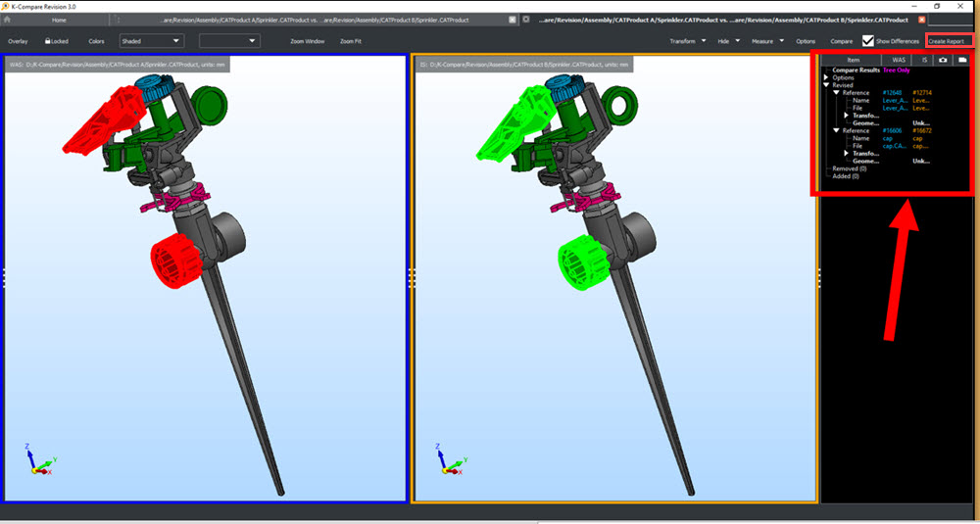Close the comparison tab with orange X
This screenshot has width=980, height=524.
click(921, 20)
